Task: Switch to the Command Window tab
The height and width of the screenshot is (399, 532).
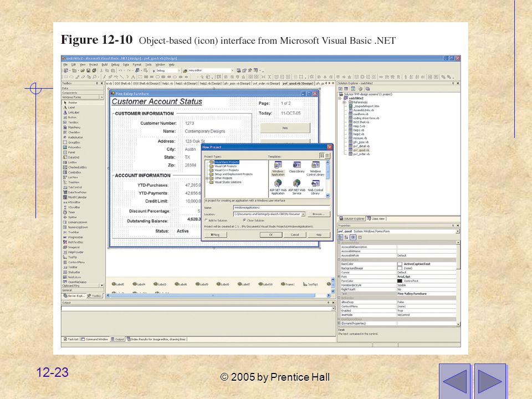Action: [x=94, y=339]
